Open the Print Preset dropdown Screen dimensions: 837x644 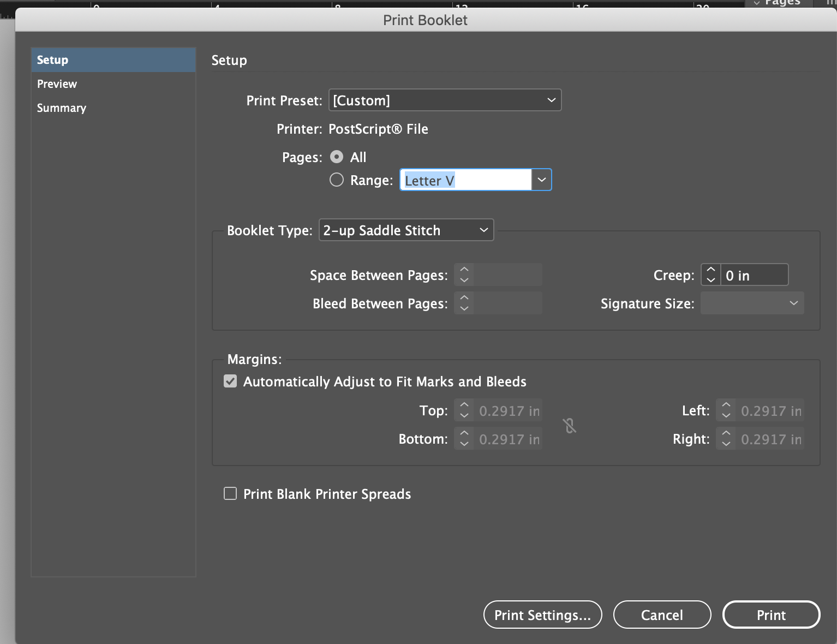pos(551,100)
